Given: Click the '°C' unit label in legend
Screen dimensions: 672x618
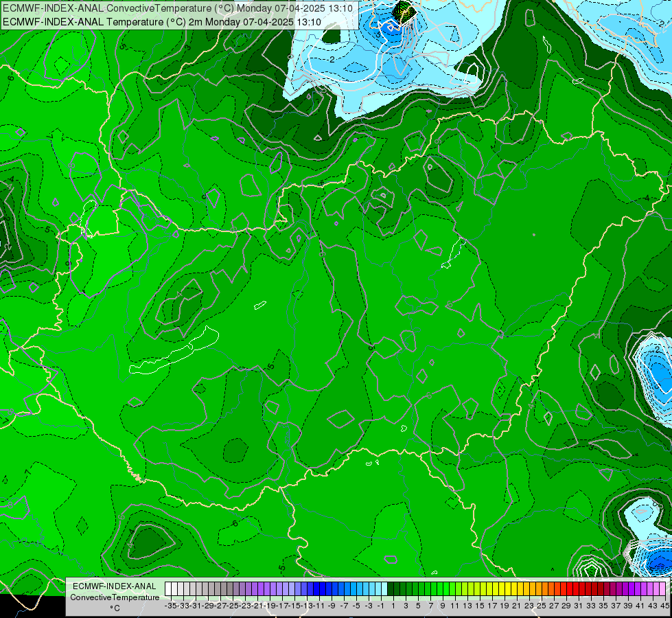Looking at the screenshot, I should click(x=115, y=608).
